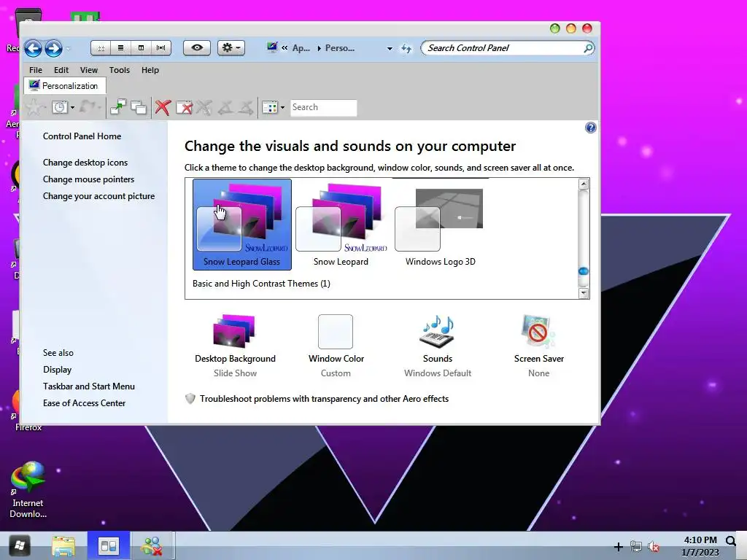
Task: Click the network icon in system tray
Action: [x=636, y=547]
